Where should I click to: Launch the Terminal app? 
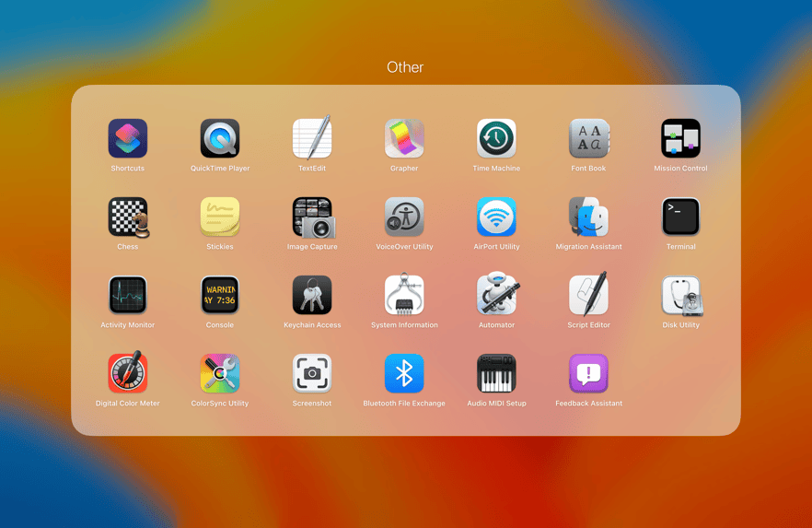click(x=680, y=217)
